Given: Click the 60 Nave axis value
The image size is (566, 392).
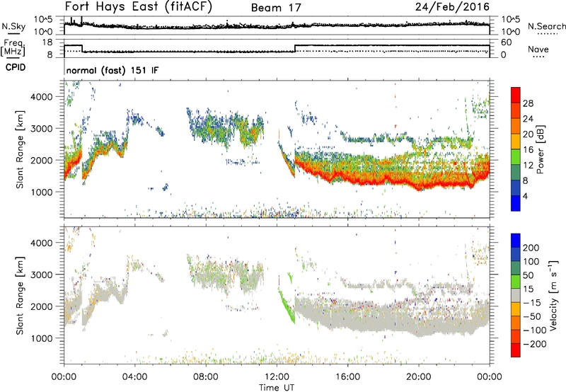Looking at the screenshot, I should point(507,42).
